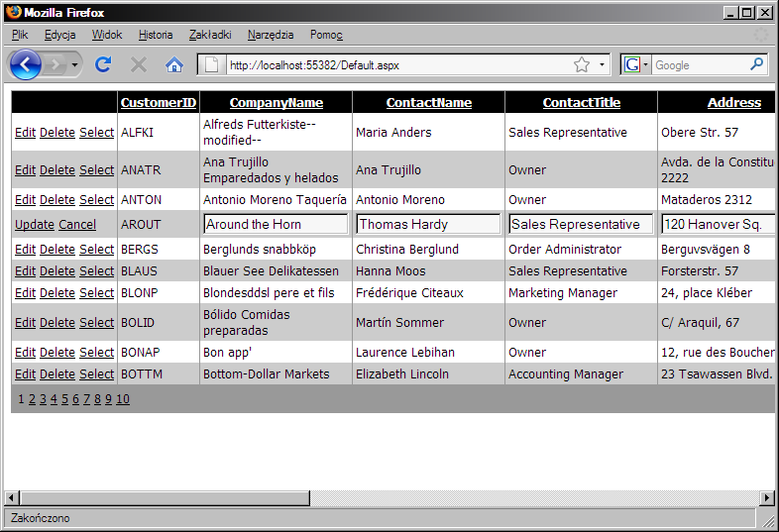Click Edit for the BOLID row

(25, 322)
